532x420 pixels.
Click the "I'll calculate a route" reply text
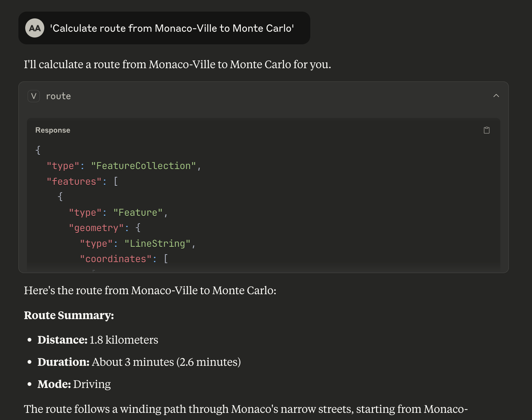tap(177, 64)
